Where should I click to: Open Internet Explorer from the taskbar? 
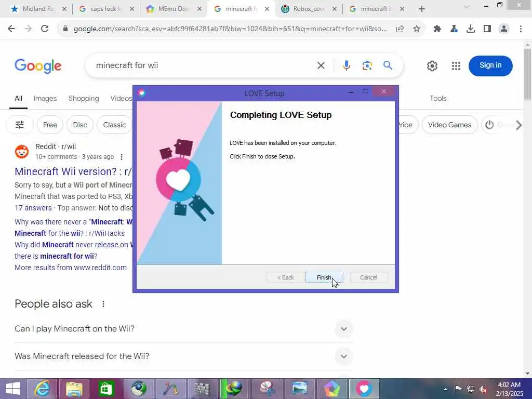pos(43,389)
